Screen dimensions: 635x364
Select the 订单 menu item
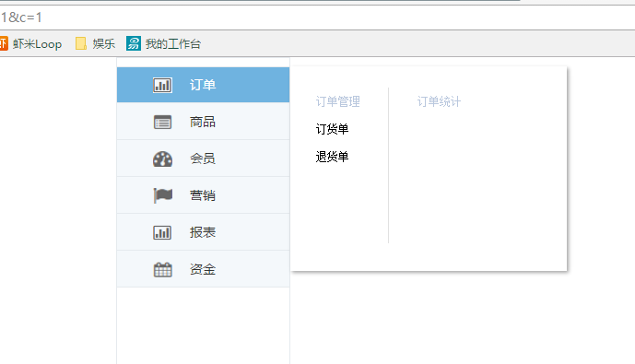point(203,85)
